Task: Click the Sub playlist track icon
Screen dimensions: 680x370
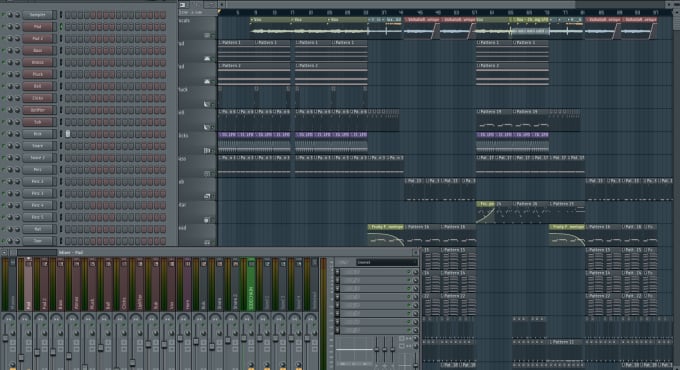Action: tap(207, 196)
